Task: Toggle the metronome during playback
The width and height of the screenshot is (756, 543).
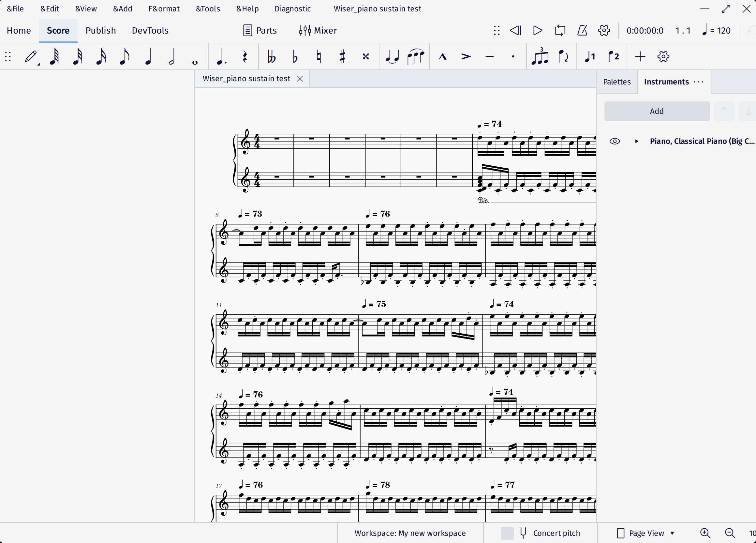Action: [x=582, y=30]
